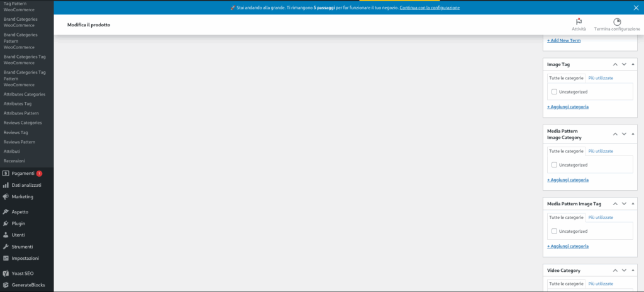This screenshot has width=644, height=292.
Task: Open Attributes Categories submenu item
Action: click(x=25, y=94)
